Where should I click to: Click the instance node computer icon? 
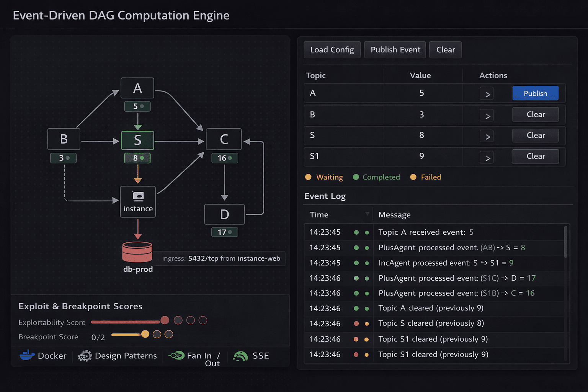137,196
